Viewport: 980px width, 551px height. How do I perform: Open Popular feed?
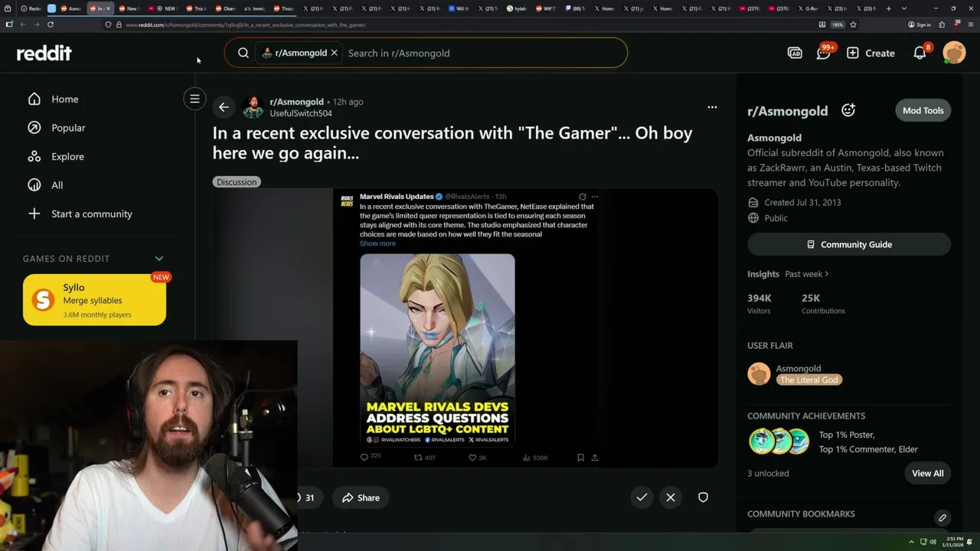68,128
